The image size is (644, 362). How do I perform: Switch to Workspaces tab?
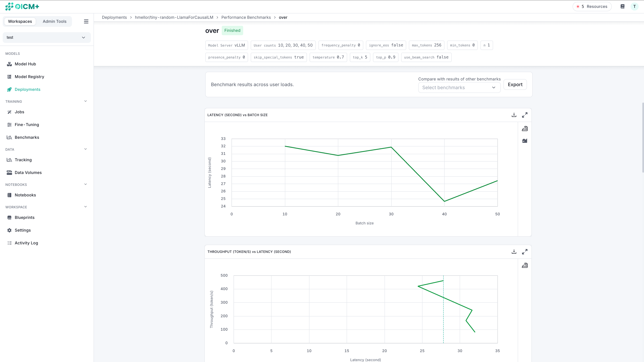(20, 21)
